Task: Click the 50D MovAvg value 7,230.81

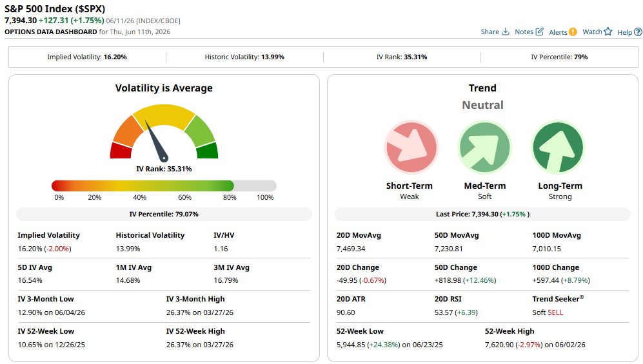Action: tap(449, 249)
